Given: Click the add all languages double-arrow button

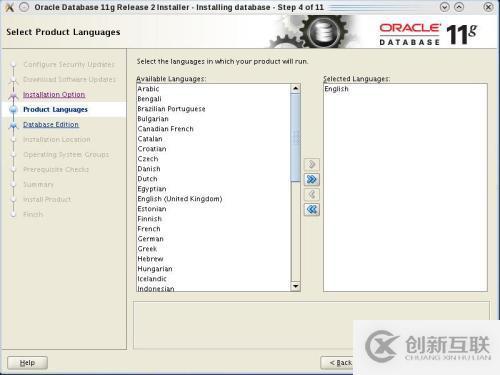Looking at the screenshot, I should [312, 180].
